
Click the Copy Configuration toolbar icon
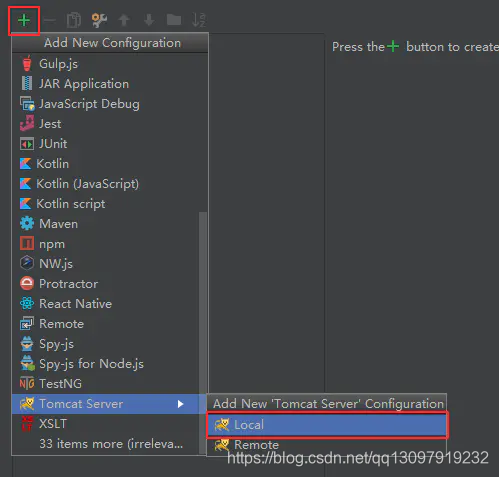point(74,20)
